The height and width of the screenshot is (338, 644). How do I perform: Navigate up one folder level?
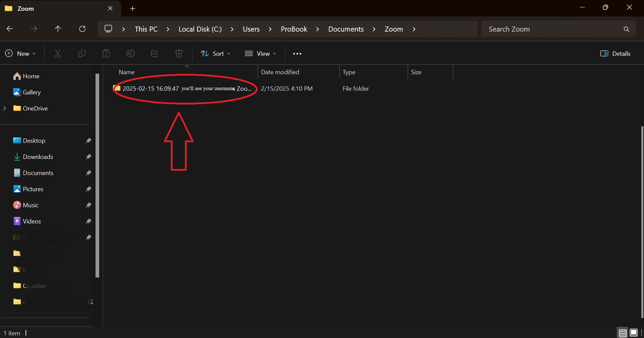[58, 29]
